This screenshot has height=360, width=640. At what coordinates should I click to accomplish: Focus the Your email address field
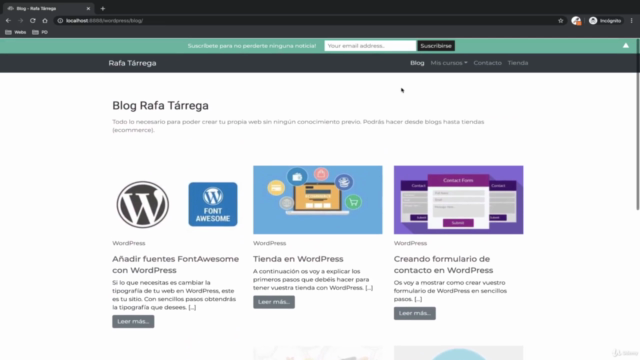pyautogui.click(x=370, y=46)
